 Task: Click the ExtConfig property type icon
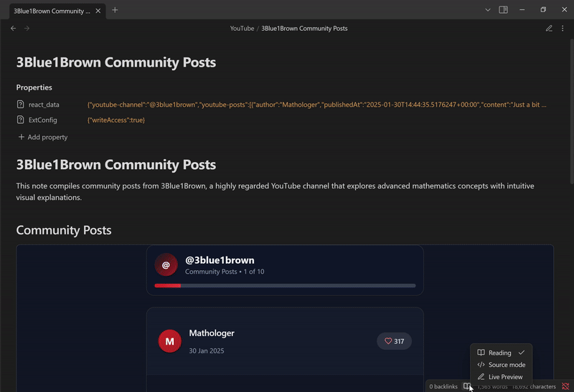tap(21, 120)
